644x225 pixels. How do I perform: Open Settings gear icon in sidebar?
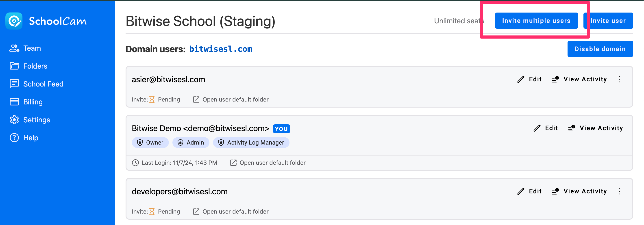click(x=14, y=120)
